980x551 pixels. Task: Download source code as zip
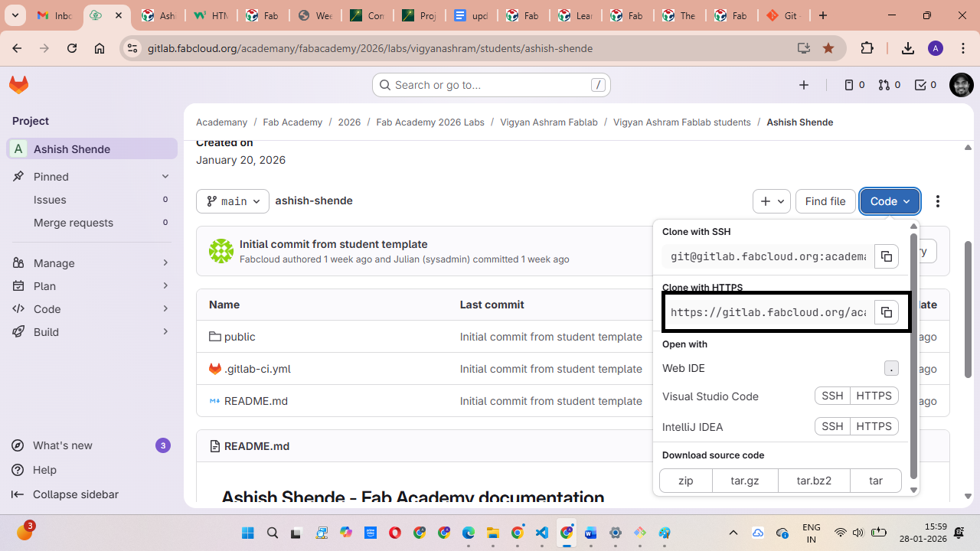(x=685, y=481)
